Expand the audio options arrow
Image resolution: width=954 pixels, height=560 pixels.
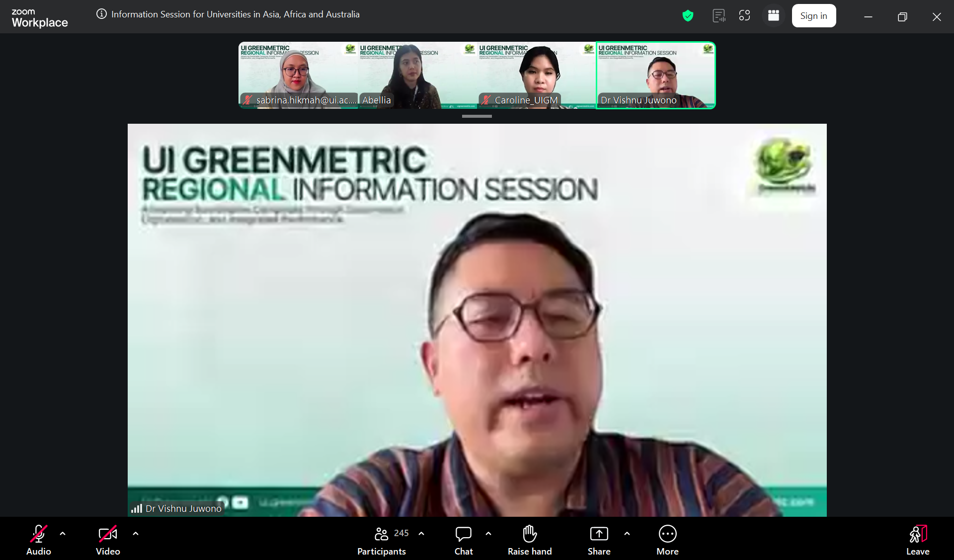pos(63,534)
